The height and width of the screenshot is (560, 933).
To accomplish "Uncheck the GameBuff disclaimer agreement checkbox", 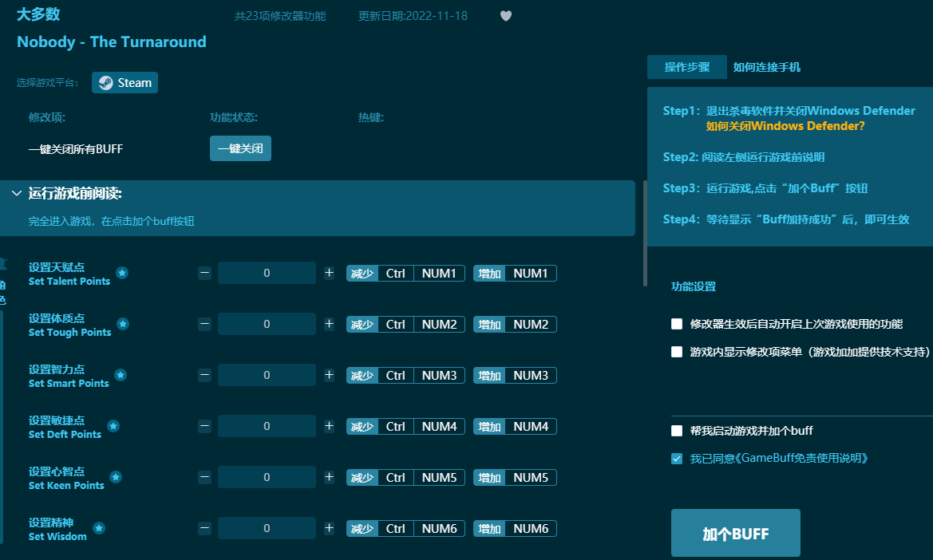I will pos(677,459).
